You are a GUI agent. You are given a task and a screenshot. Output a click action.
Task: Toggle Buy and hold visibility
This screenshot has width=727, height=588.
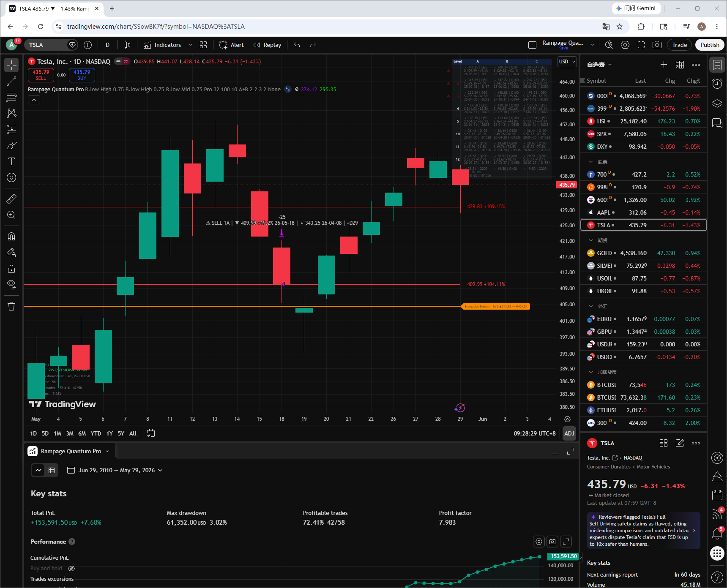click(71, 569)
